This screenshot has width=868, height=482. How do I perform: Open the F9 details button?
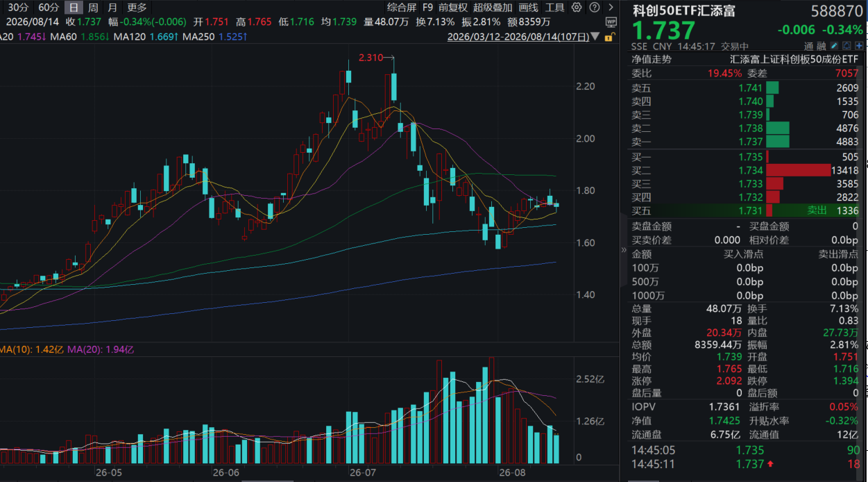click(427, 8)
